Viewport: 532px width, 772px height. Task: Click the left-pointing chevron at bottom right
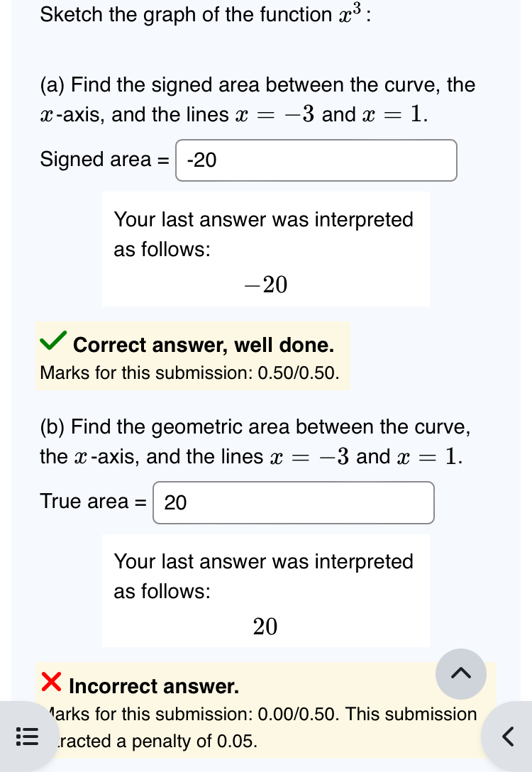point(508,737)
